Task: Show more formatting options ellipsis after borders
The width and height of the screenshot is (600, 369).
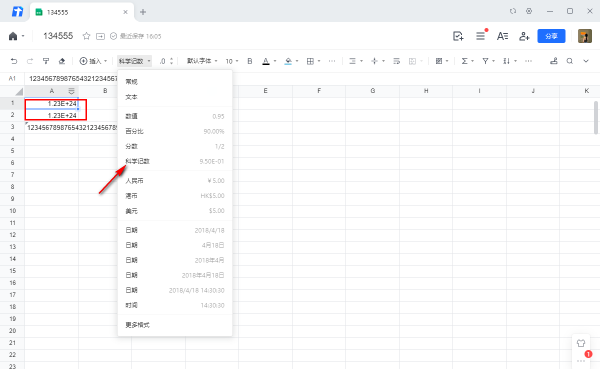Action: click(332, 61)
